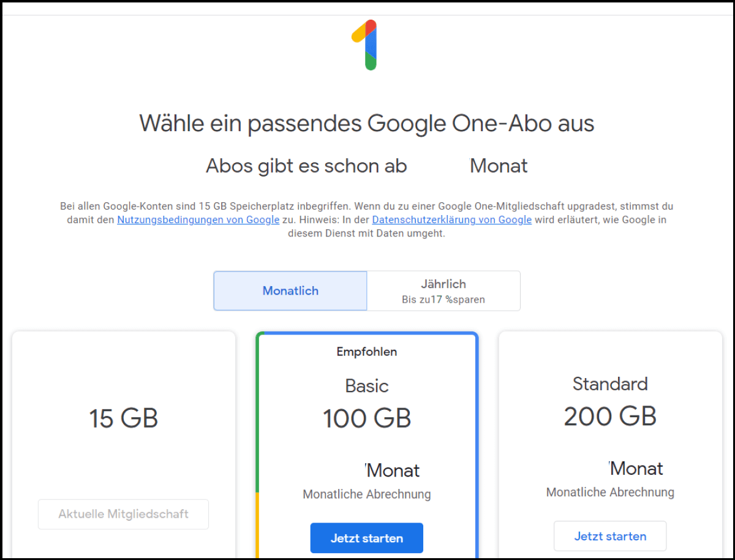The height and width of the screenshot is (560, 735).
Task: Click the Basic plan title
Action: [366, 386]
